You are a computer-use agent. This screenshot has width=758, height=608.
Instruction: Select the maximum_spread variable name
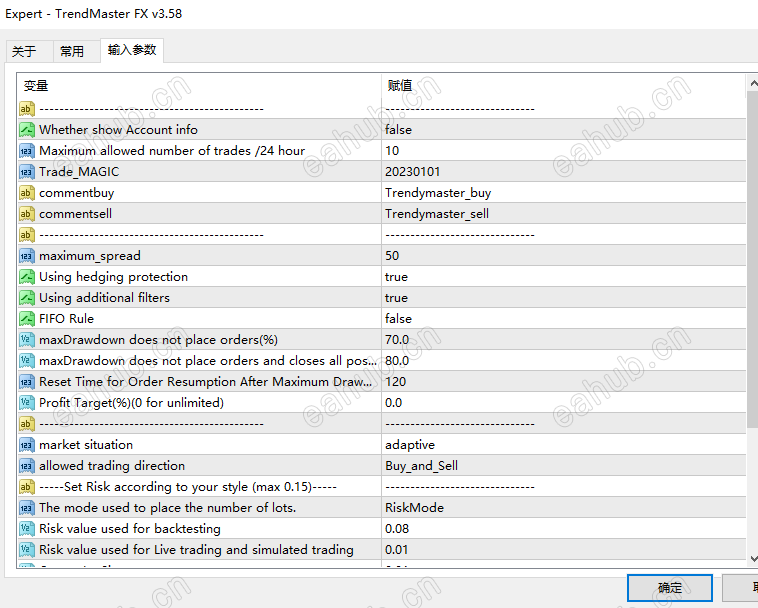(90, 256)
